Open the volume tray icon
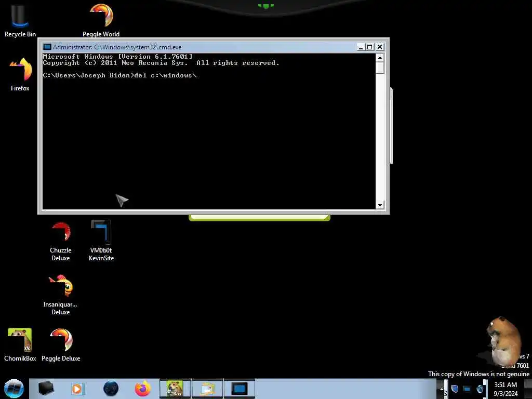The image size is (532, 399). click(x=480, y=389)
